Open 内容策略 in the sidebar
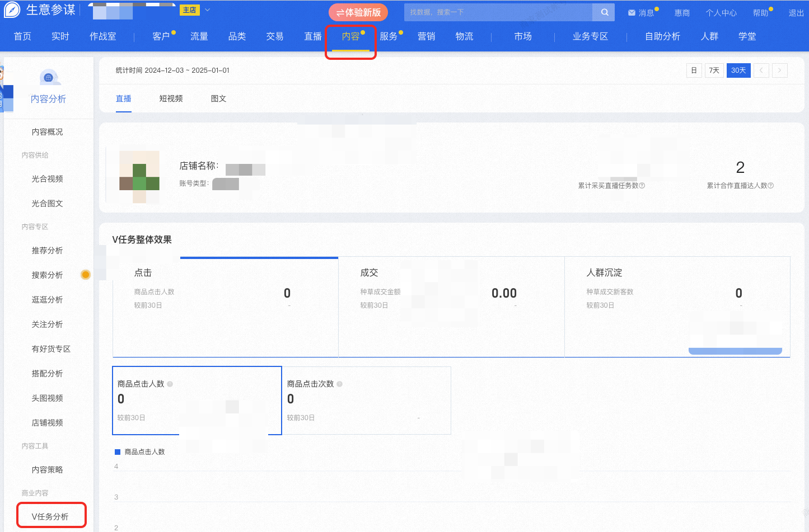Viewport: 809px width, 532px height. 48,470
